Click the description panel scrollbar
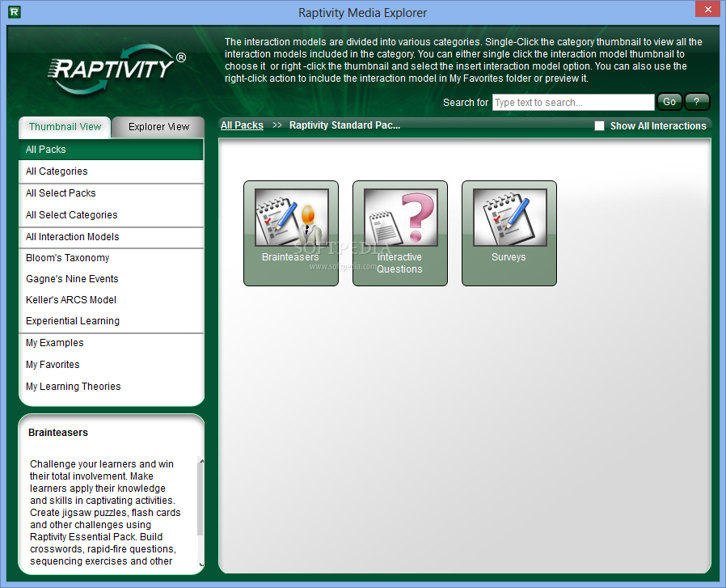The width and height of the screenshot is (726, 588). point(200,500)
